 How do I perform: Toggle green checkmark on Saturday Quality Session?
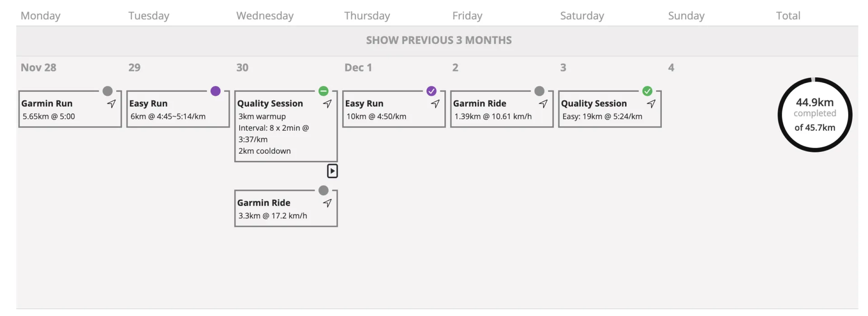coord(647,91)
